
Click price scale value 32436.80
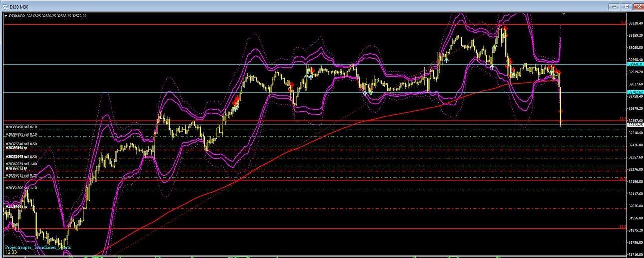tap(635, 145)
